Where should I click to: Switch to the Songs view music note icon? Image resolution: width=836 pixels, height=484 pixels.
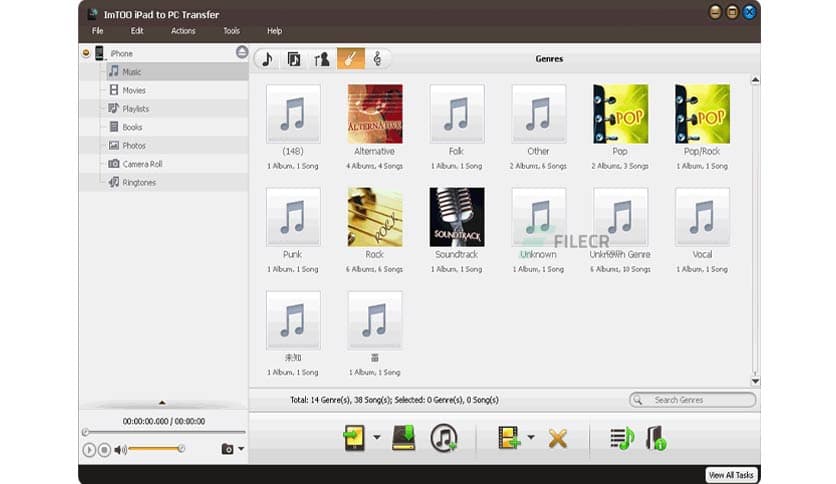(268, 59)
